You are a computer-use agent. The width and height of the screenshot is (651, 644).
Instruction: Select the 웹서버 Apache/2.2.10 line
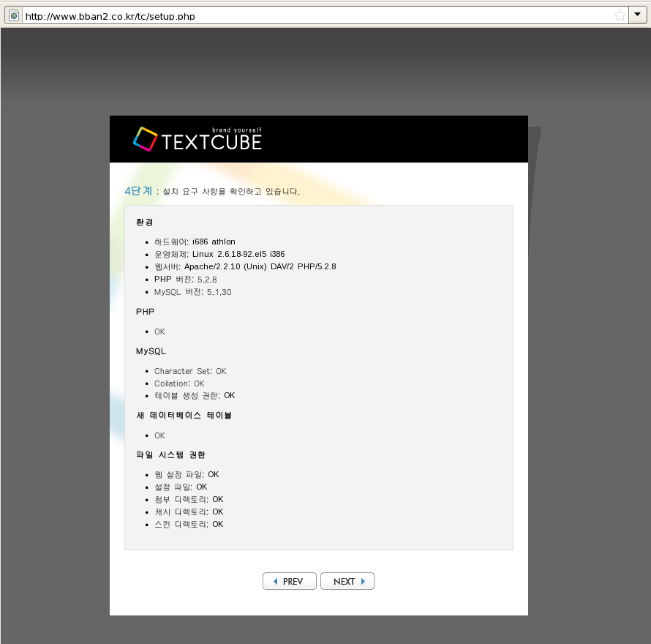pos(245,266)
